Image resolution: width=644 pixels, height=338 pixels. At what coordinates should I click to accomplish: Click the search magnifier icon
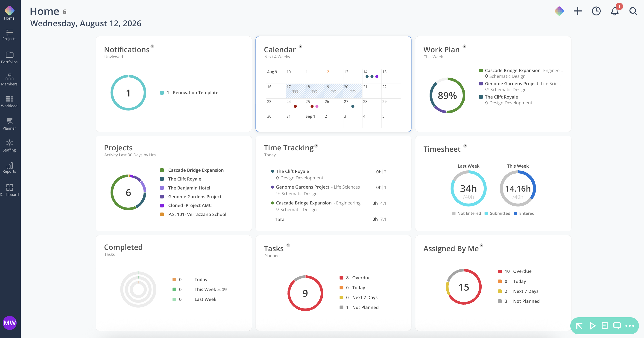pyautogui.click(x=633, y=11)
